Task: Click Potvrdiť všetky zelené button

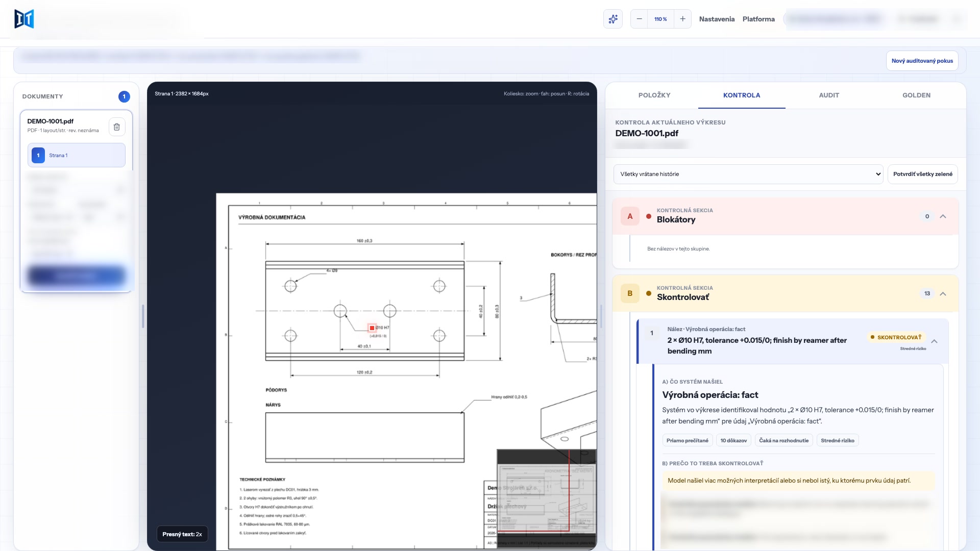Action: [922, 174]
